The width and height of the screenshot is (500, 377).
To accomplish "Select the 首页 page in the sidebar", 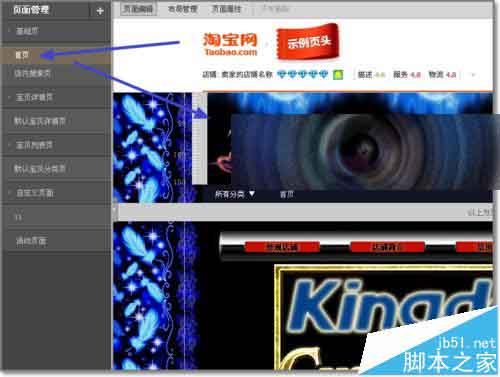I will point(56,55).
